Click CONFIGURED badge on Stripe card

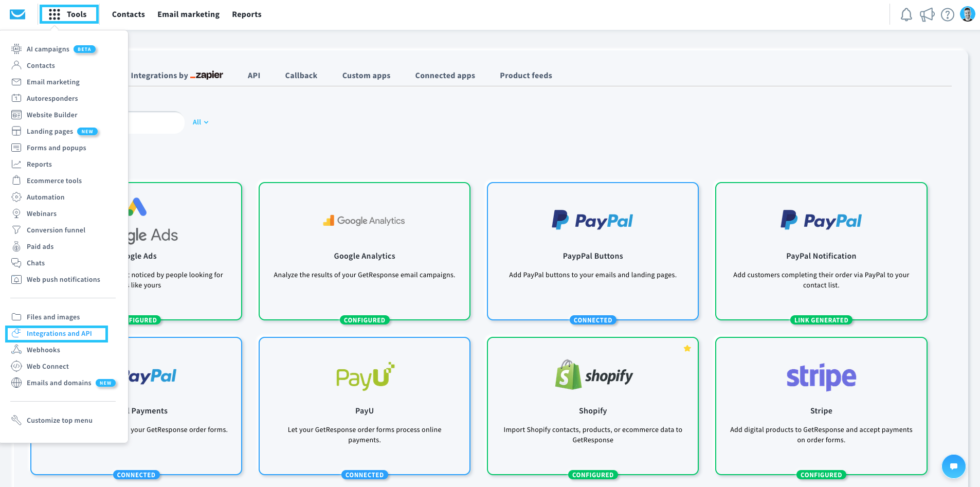(x=821, y=475)
